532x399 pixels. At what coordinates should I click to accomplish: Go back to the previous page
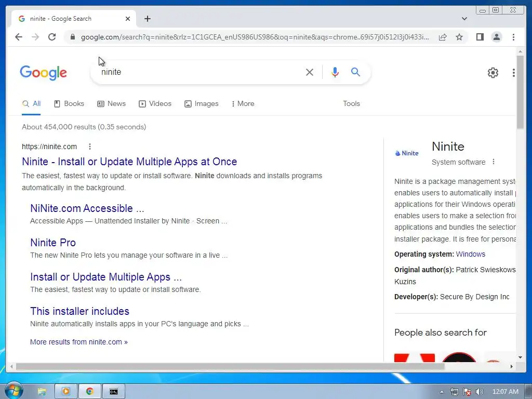click(19, 37)
